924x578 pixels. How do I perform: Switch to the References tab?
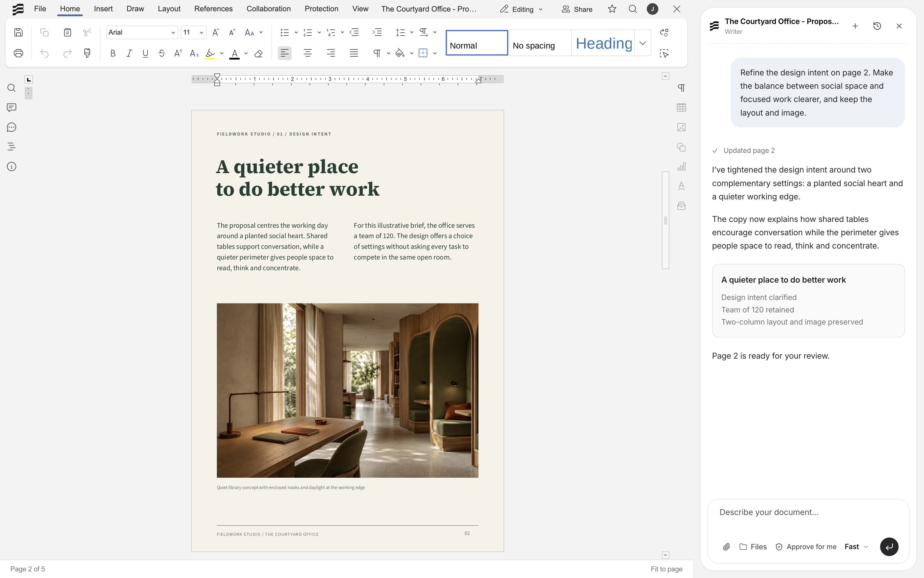pos(213,9)
